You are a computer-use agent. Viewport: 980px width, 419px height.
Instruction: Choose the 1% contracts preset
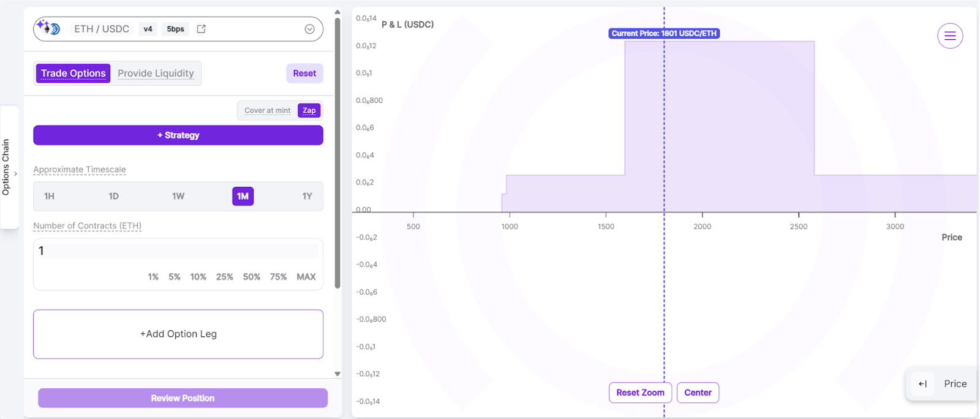[153, 277]
